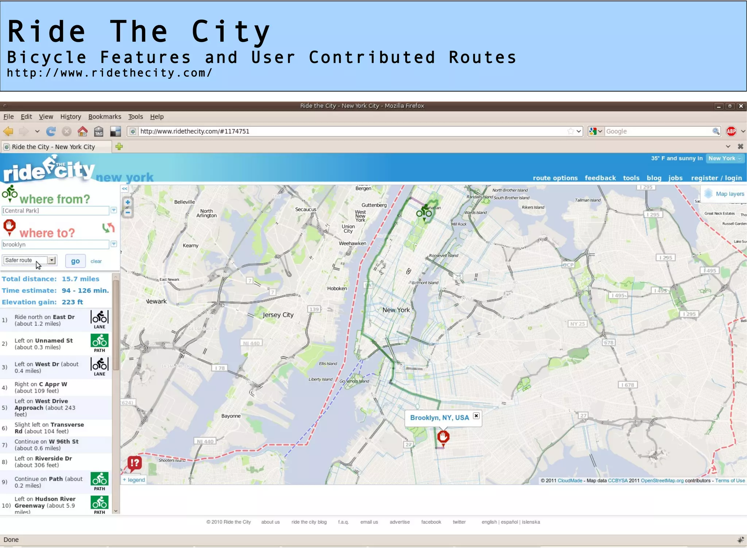
Task: Click the bookmark star in address bar
Action: (570, 131)
